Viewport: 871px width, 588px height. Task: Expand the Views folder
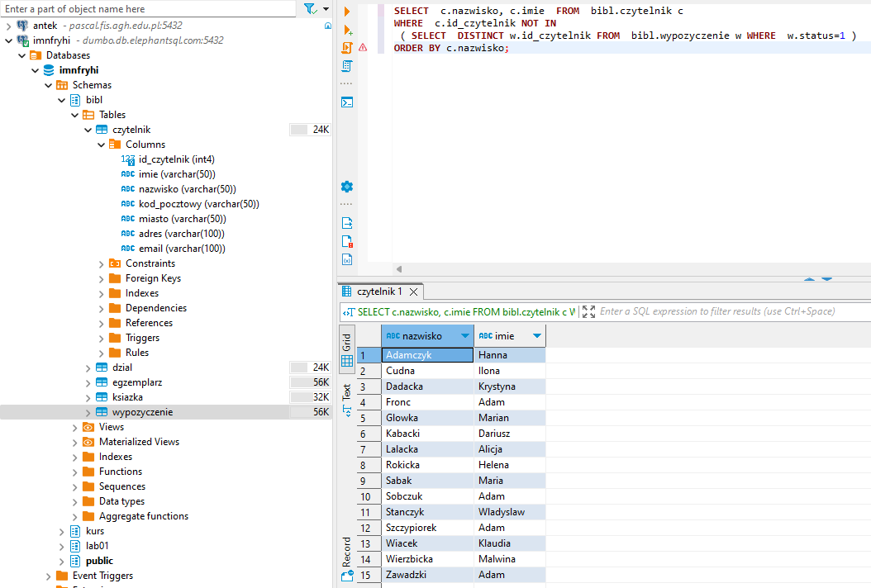[x=75, y=428]
